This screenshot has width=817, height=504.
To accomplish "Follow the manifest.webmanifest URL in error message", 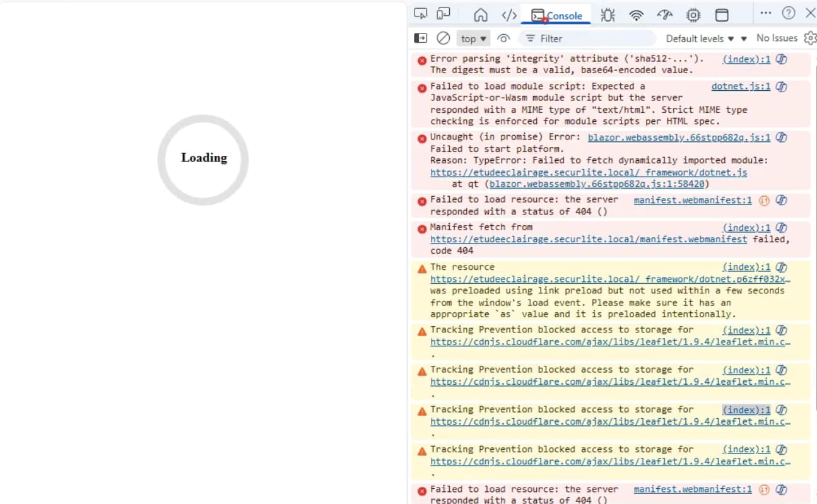I will pos(588,239).
